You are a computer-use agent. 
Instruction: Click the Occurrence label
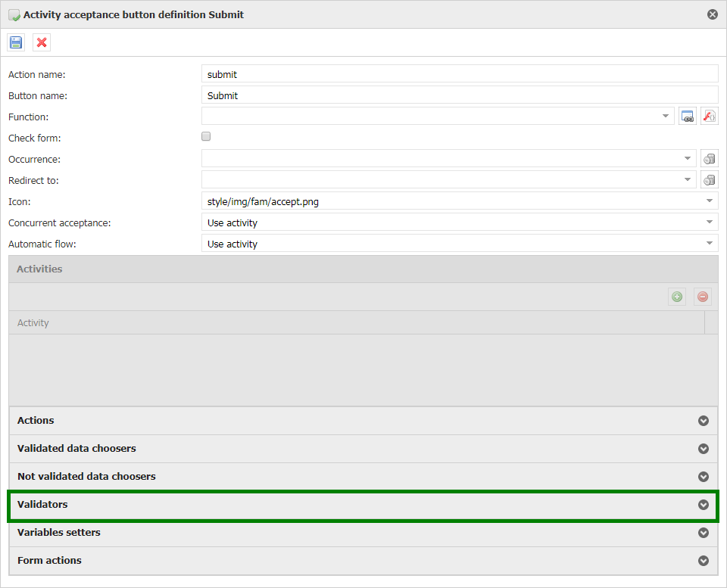[x=35, y=160]
